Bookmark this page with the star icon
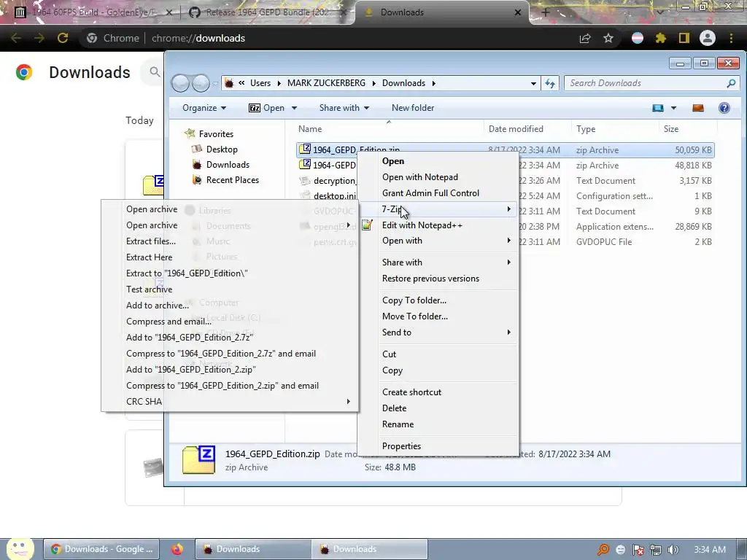 608,38
